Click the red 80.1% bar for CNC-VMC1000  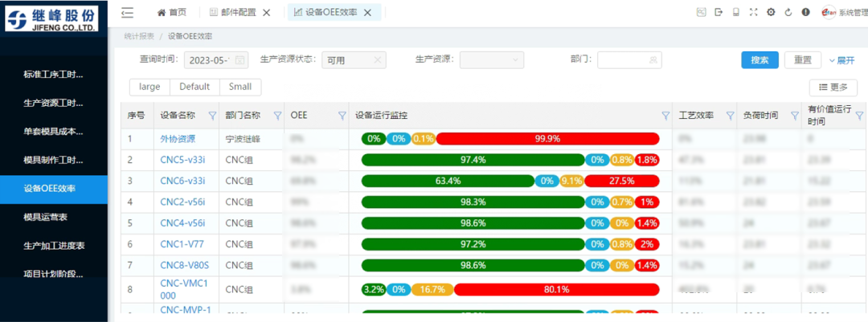[556, 289]
